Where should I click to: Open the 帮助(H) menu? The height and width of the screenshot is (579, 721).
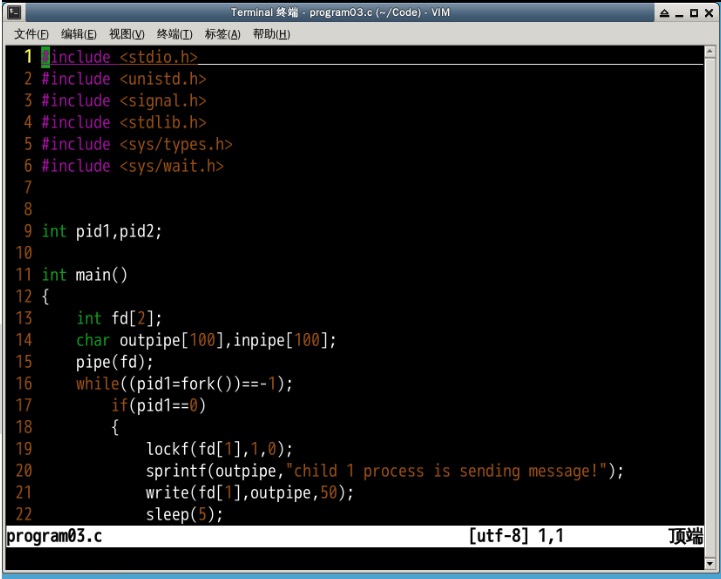(x=271, y=34)
